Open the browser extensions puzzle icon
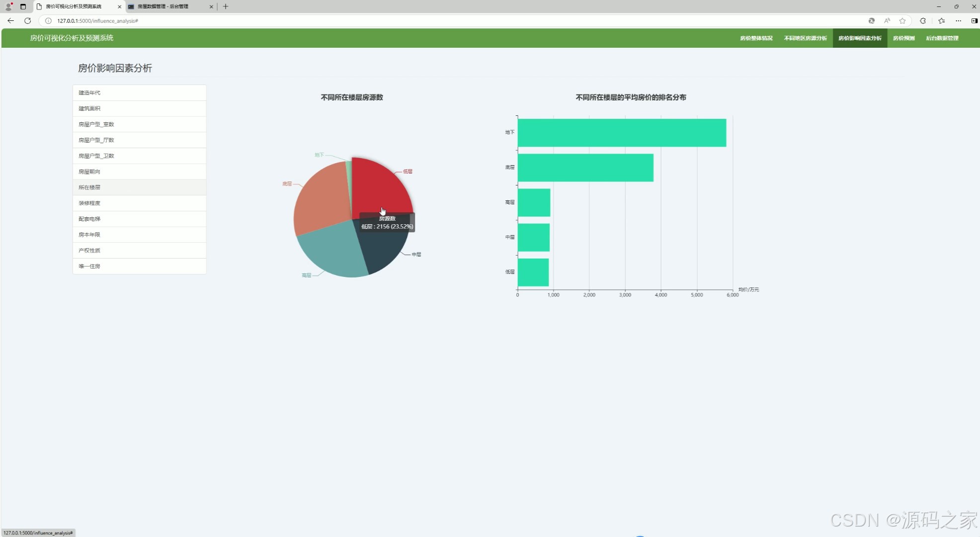 click(923, 21)
